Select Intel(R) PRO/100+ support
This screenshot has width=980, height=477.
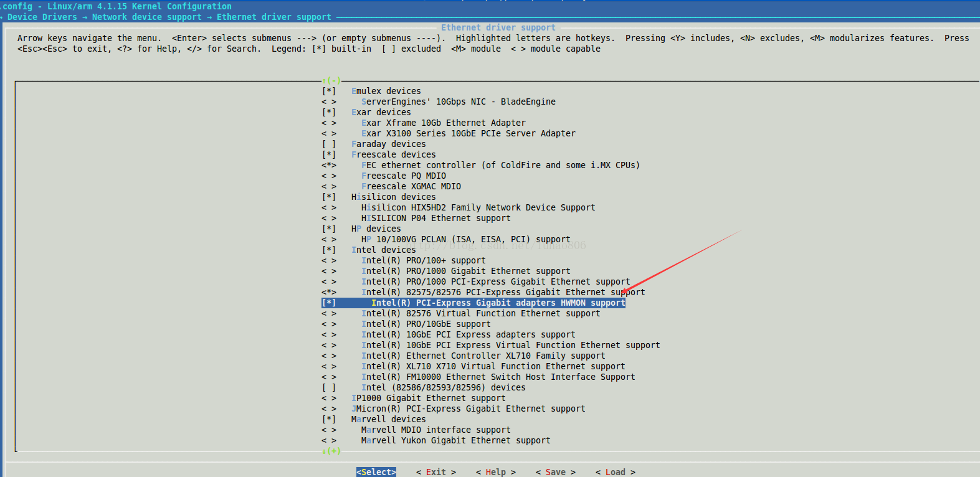coord(424,260)
